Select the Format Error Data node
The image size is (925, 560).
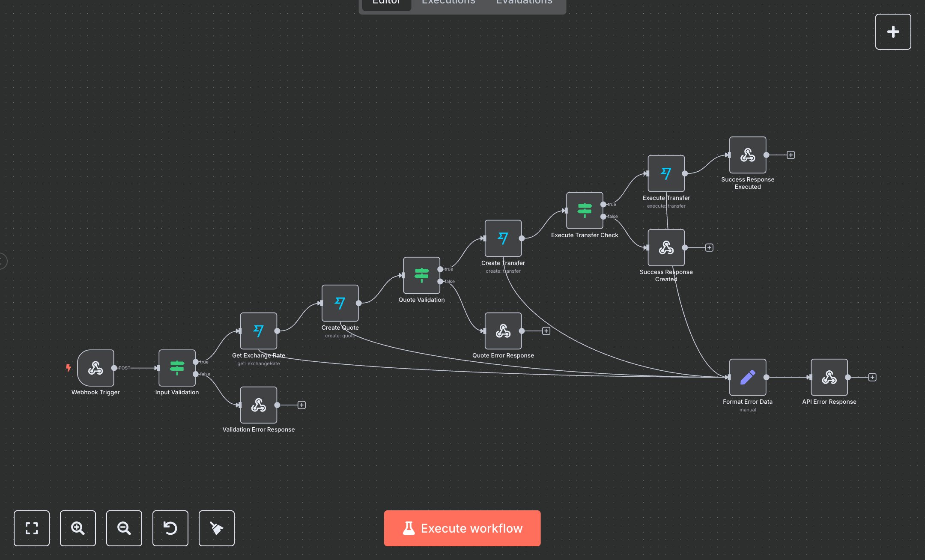[x=747, y=377]
